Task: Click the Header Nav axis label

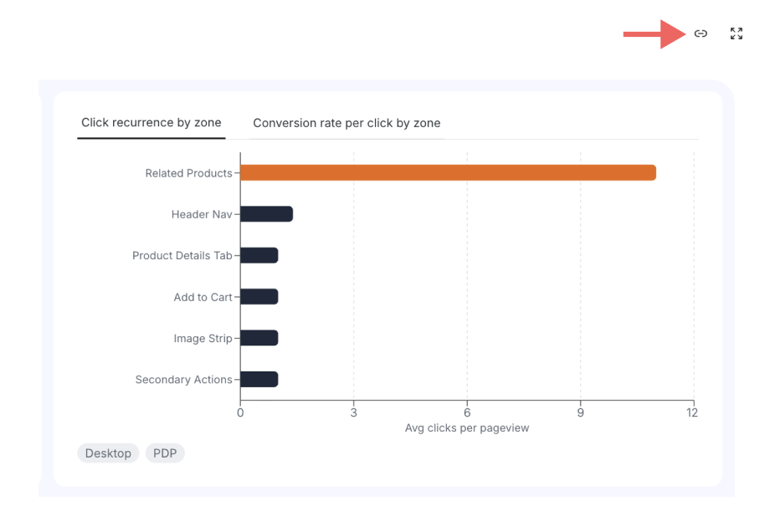Action: pos(202,214)
